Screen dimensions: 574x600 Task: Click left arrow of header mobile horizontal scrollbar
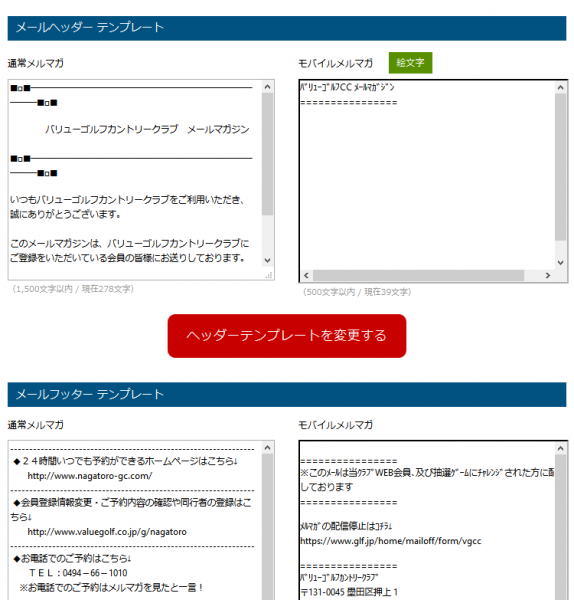click(306, 275)
